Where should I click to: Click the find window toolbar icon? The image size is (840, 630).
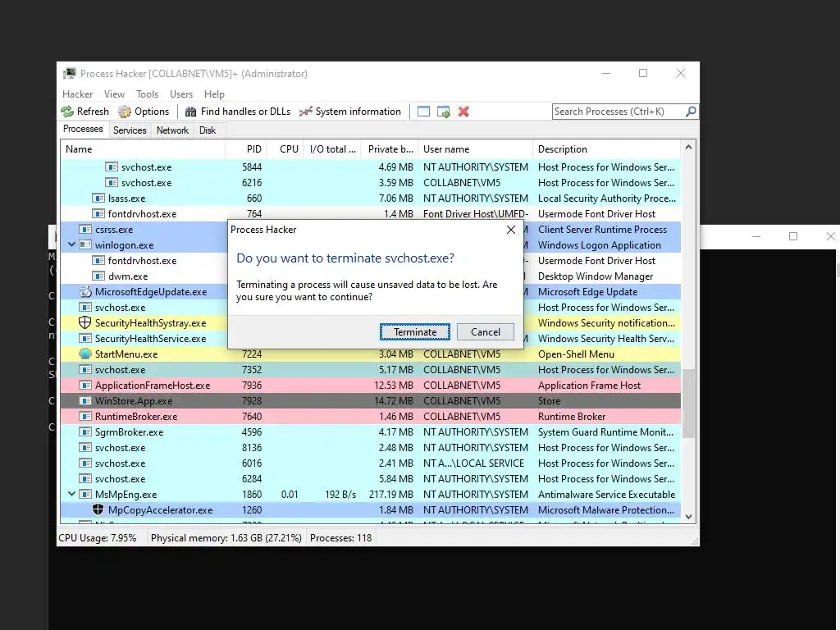coord(423,112)
